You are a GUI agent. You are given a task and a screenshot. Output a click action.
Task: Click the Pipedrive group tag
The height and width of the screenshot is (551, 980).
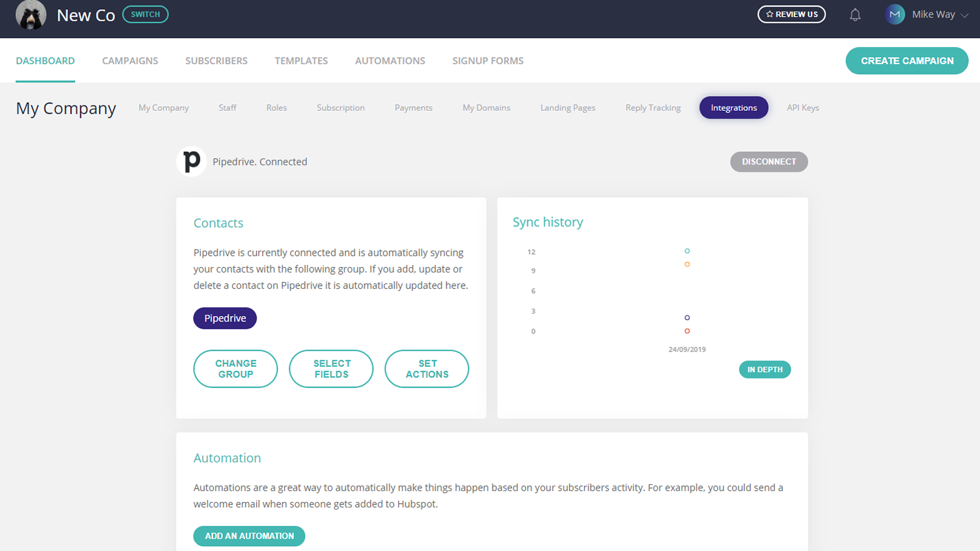pyautogui.click(x=225, y=318)
